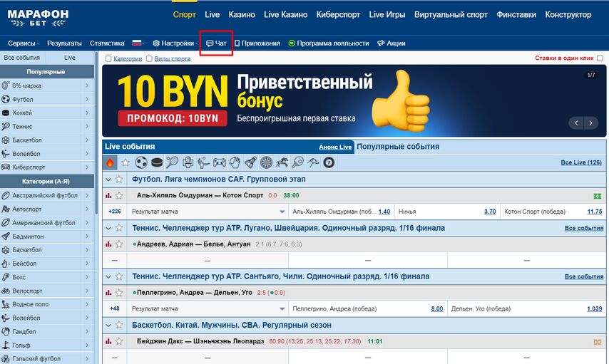Viewport: 609px width, 364px height.
Task: Filter live events by basketball hoop icon
Action: pyautogui.click(x=188, y=162)
